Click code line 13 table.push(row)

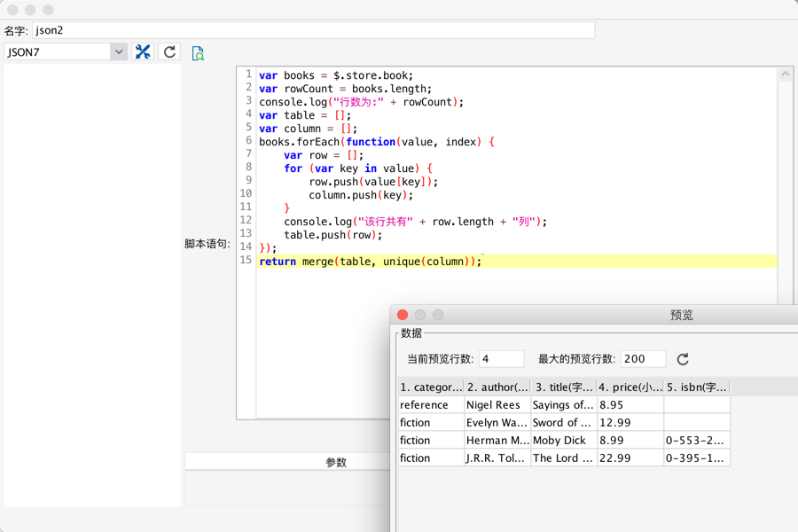click(332, 235)
